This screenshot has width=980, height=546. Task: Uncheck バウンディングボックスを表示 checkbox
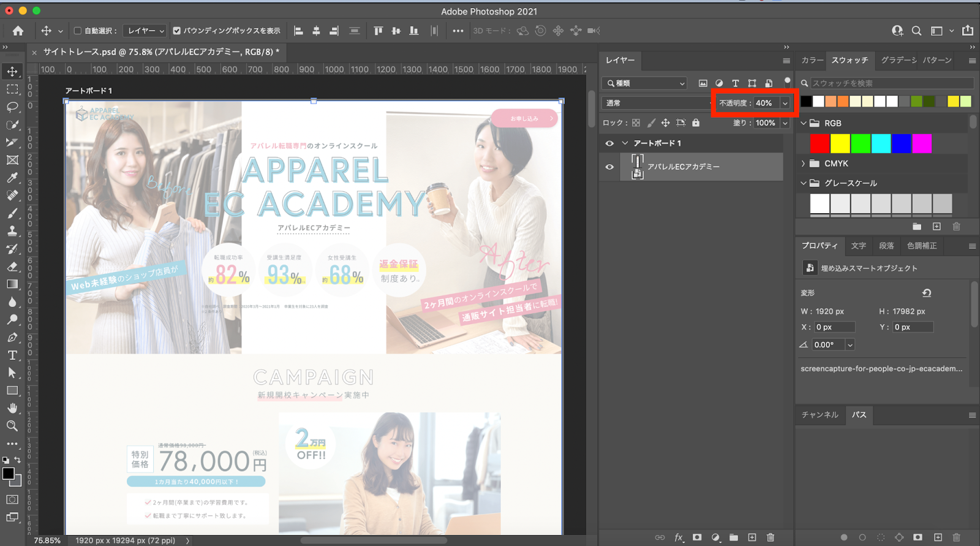pos(177,31)
